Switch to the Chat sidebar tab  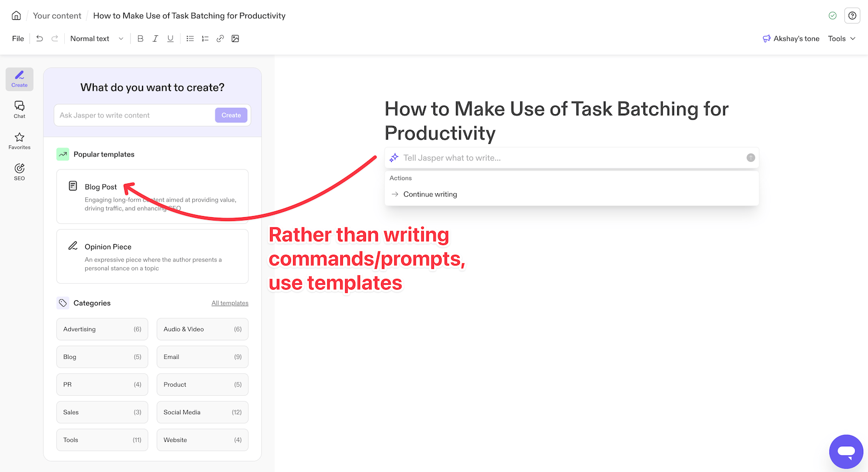pos(20,109)
